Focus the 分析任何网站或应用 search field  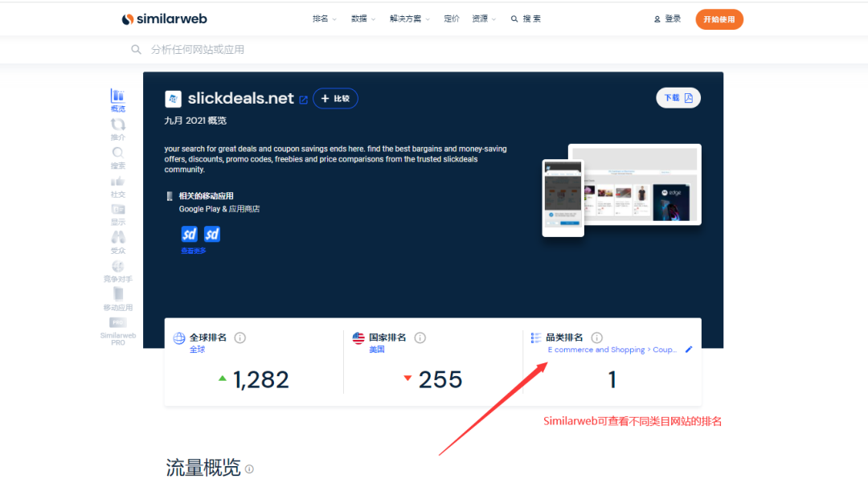pos(387,50)
